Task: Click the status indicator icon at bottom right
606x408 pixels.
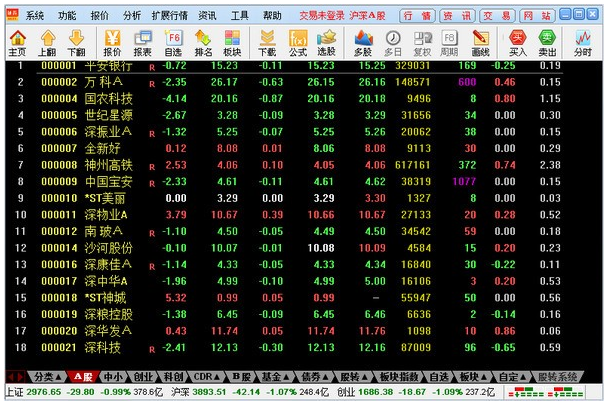Action: [x=546, y=392]
